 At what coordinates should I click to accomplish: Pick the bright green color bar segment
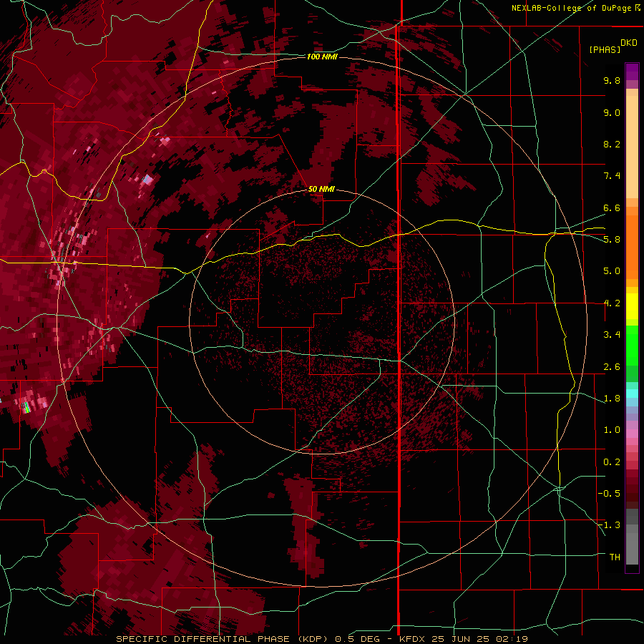[x=632, y=345]
